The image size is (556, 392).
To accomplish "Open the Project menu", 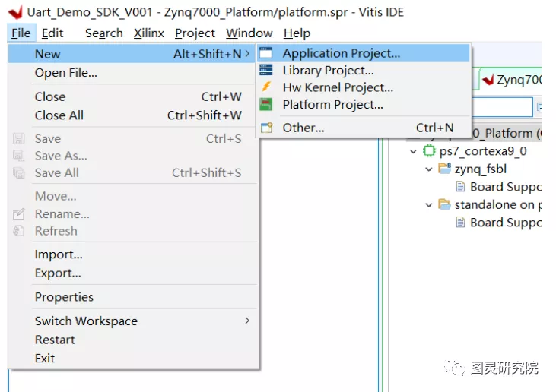I will point(195,33).
